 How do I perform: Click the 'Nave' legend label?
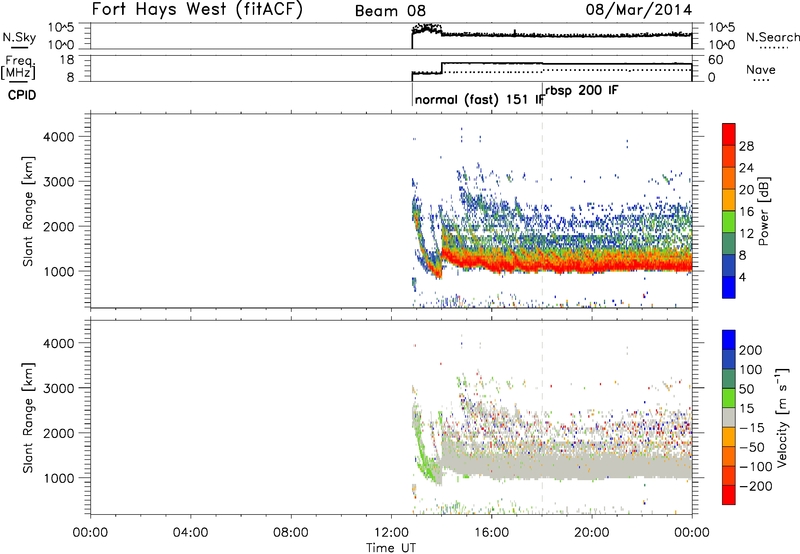pos(761,69)
